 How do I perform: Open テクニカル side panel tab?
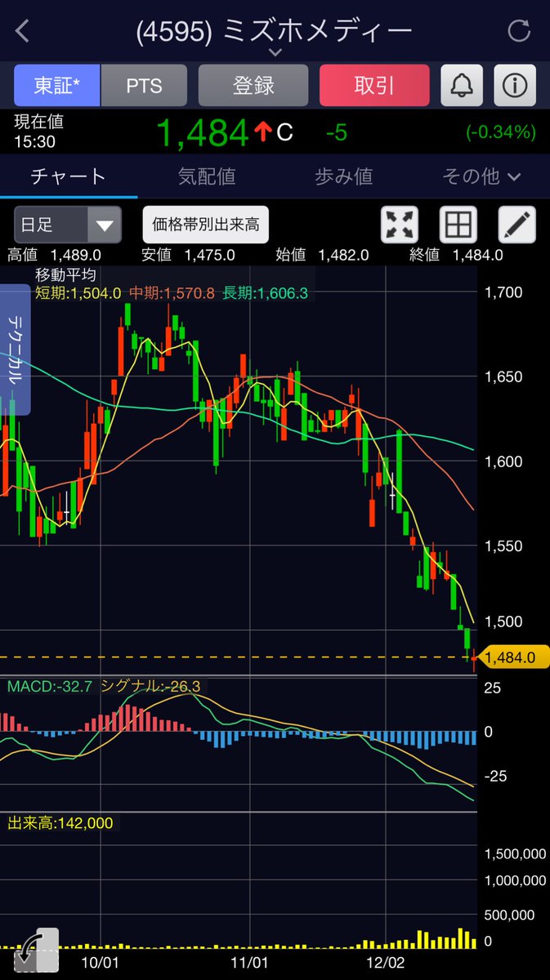point(15,350)
